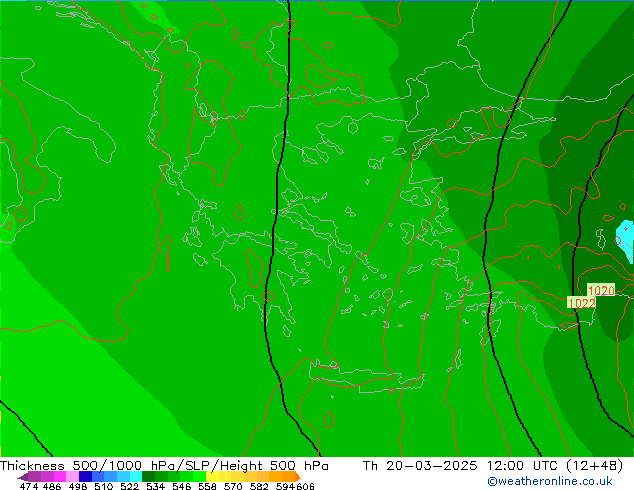Pick the yellow legend swatch above 558
The height and width of the screenshot is (490, 634).
(x=212, y=476)
